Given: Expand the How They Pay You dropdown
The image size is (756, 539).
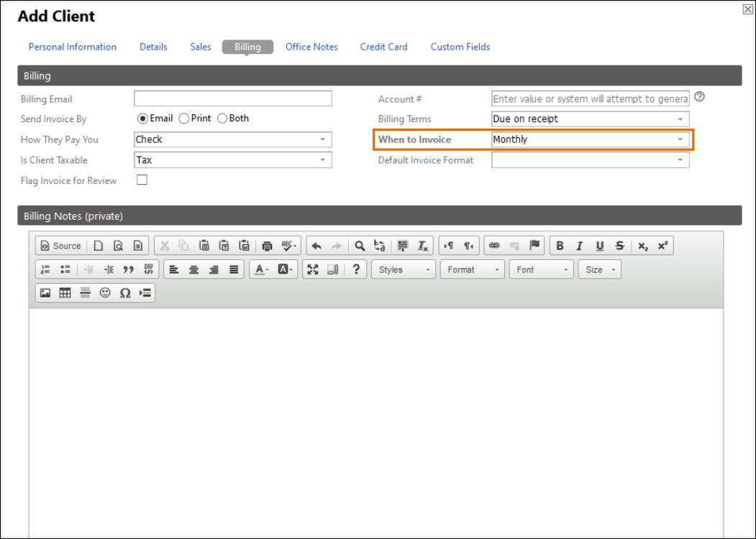Looking at the screenshot, I should click(232, 139).
